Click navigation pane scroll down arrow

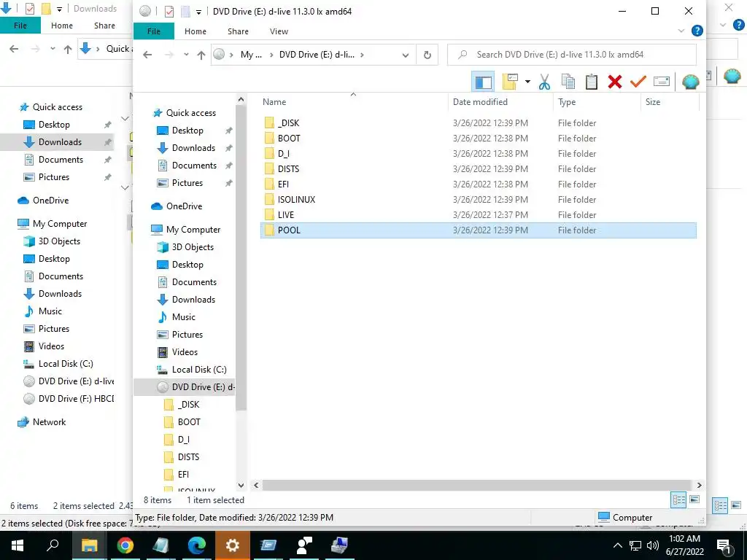[x=241, y=485]
